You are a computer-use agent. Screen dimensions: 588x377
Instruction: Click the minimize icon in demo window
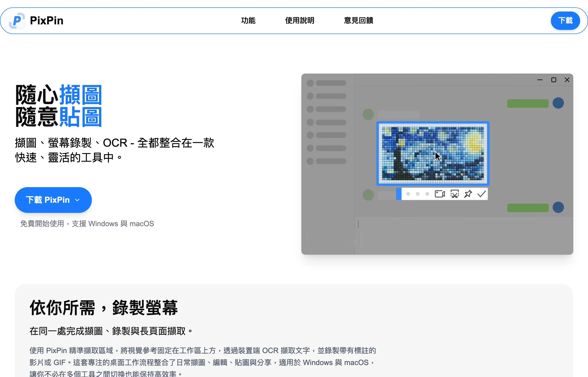[x=540, y=80]
